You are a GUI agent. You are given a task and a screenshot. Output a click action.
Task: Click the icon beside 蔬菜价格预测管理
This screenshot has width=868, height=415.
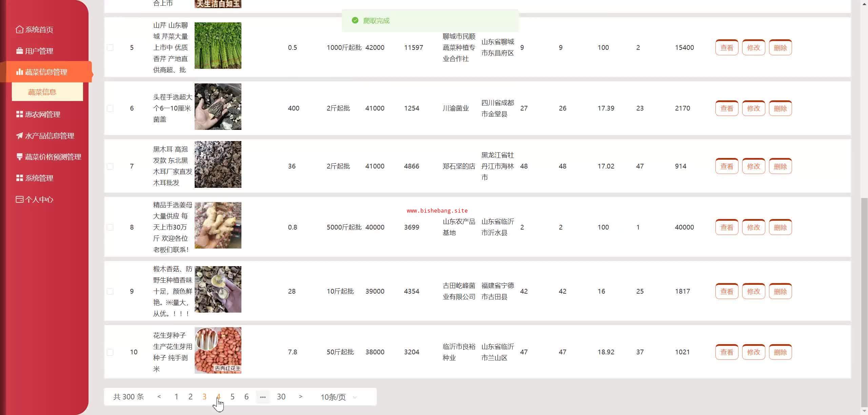[19, 157]
